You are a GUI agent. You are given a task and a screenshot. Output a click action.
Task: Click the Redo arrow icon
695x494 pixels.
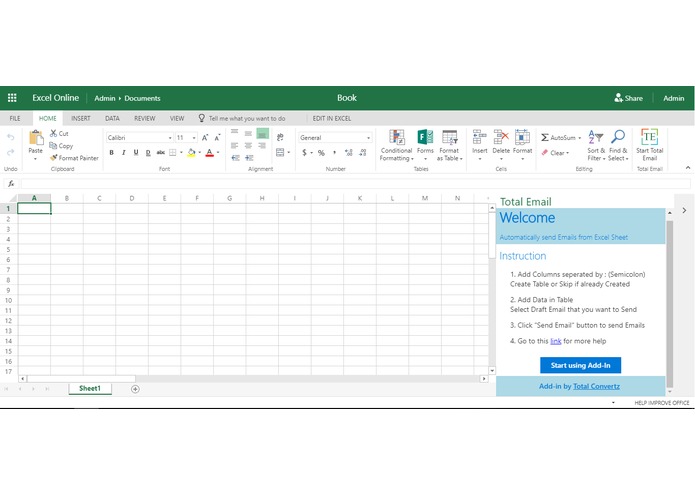coord(11,152)
